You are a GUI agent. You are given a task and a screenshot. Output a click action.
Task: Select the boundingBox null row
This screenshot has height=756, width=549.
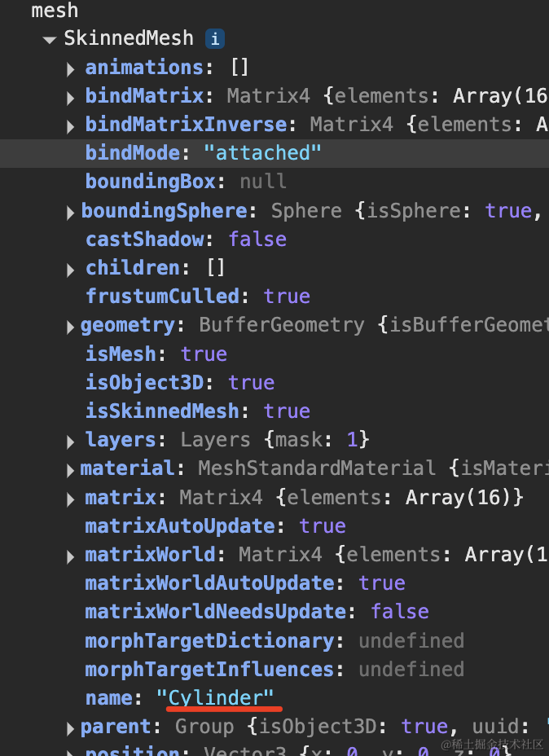[x=186, y=182]
